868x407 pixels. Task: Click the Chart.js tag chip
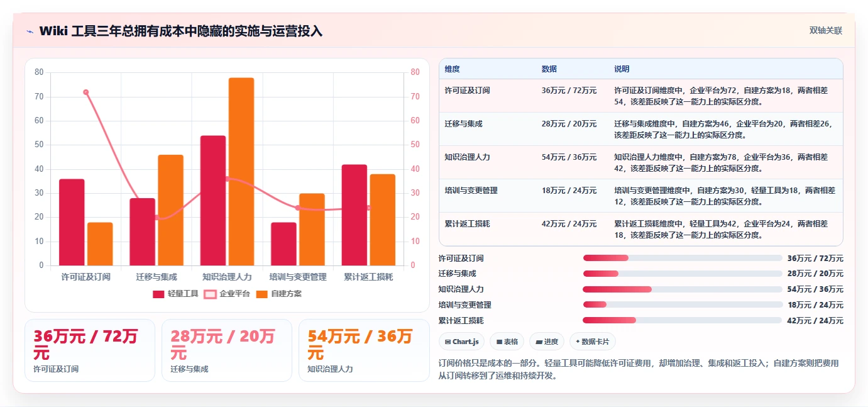click(461, 342)
